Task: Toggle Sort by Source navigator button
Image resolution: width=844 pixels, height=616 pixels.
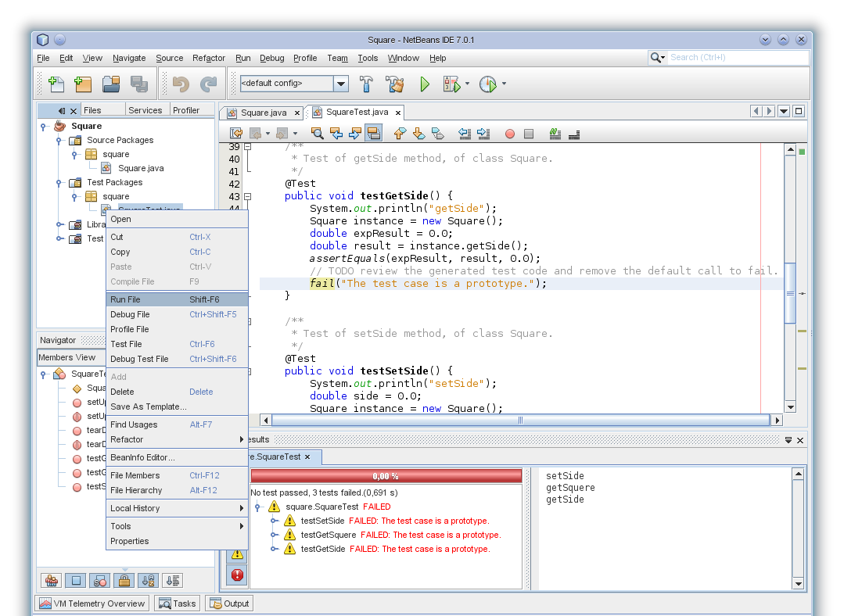Action: [173, 581]
